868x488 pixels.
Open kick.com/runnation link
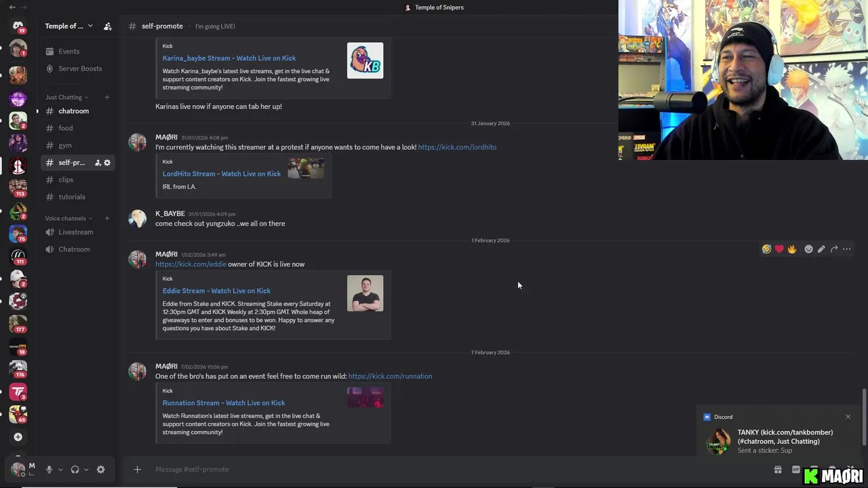click(x=390, y=376)
